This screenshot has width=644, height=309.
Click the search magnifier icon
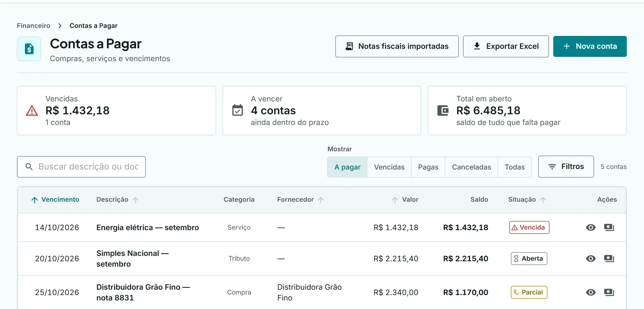(29, 167)
